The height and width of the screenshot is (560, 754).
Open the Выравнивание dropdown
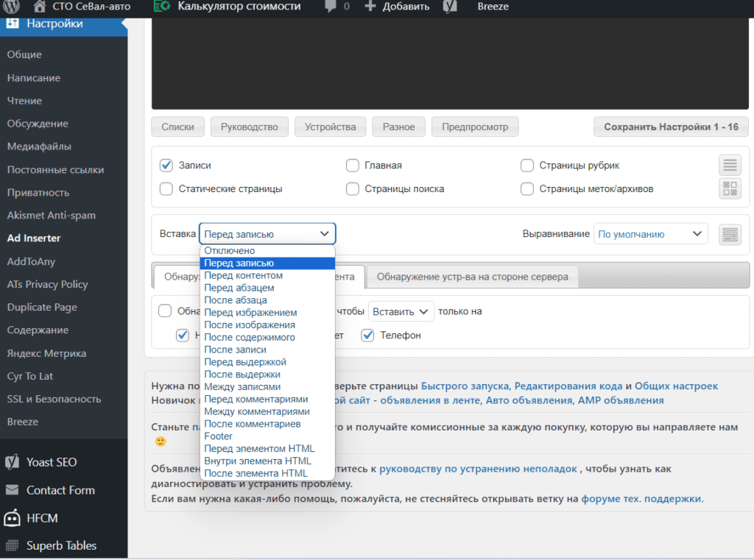pyautogui.click(x=651, y=234)
